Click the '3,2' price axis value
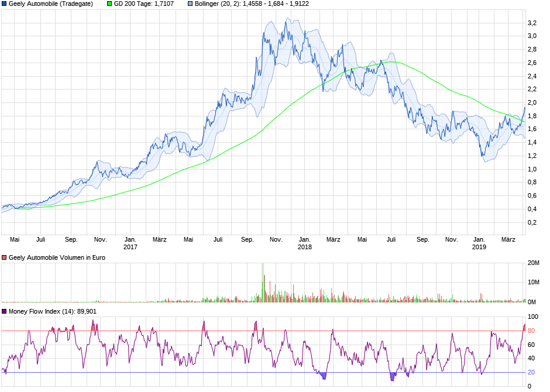Viewport: 550px width, 392px height. click(x=532, y=23)
